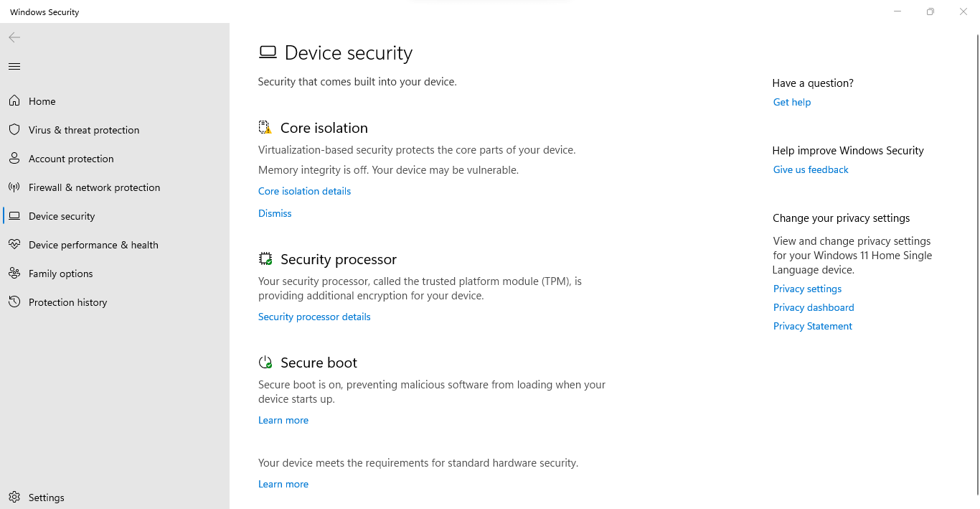Click the Protection history clock icon
Viewport: 980px width, 509px height.
click(x=14, y=302)
